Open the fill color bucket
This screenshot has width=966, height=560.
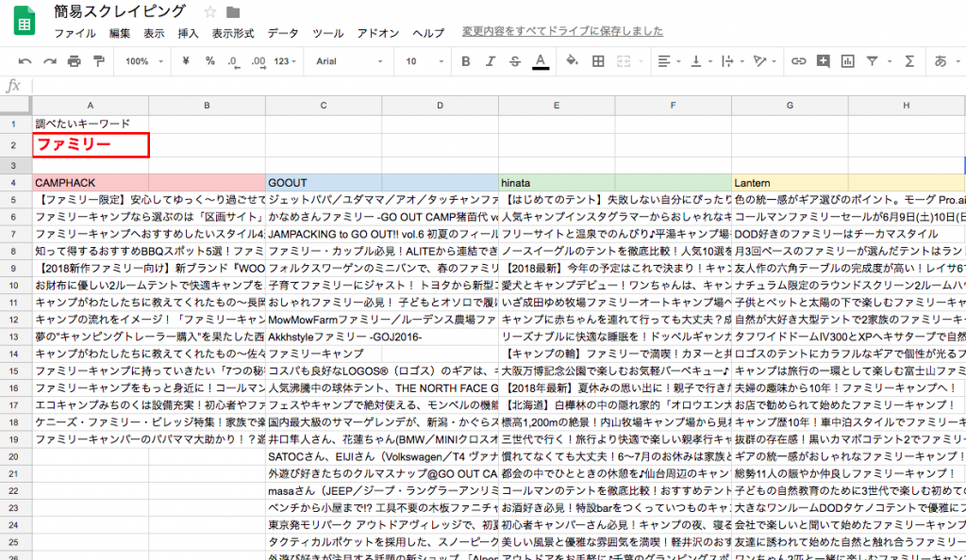point(572,60)
